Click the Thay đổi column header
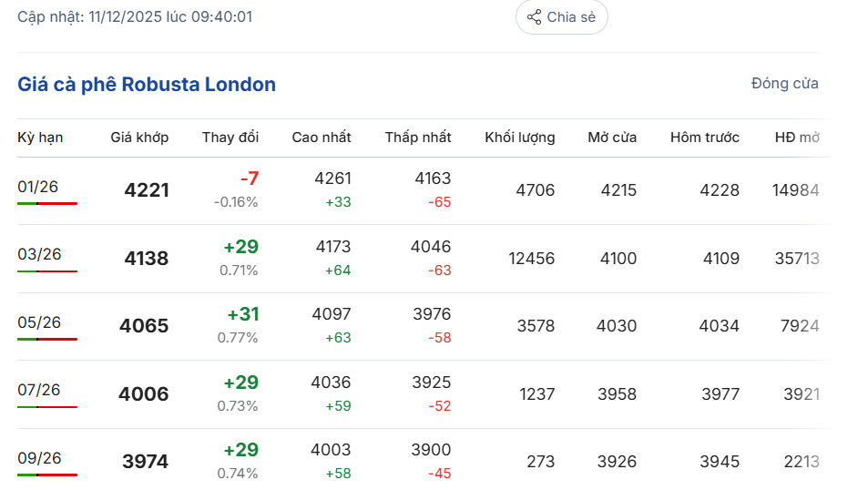Viewport: 868px width, 490px height. (230, 138)
